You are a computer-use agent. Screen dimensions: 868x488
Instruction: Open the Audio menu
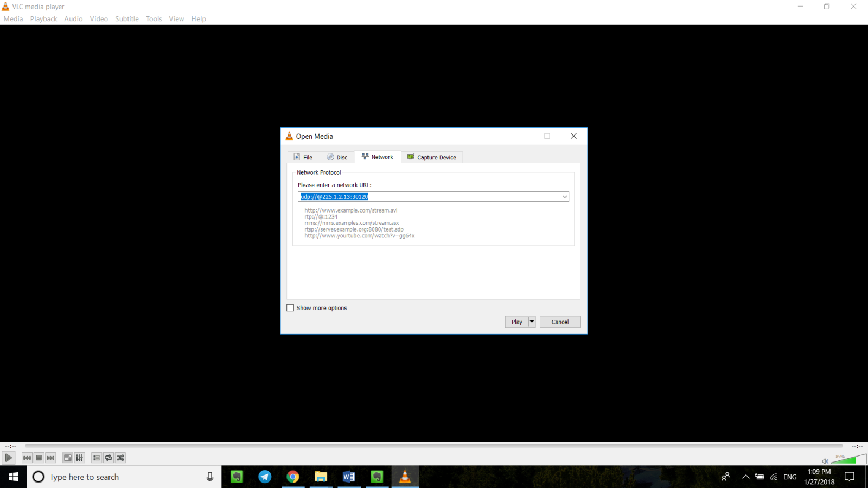pyautogui.click(x=73, y=19)
